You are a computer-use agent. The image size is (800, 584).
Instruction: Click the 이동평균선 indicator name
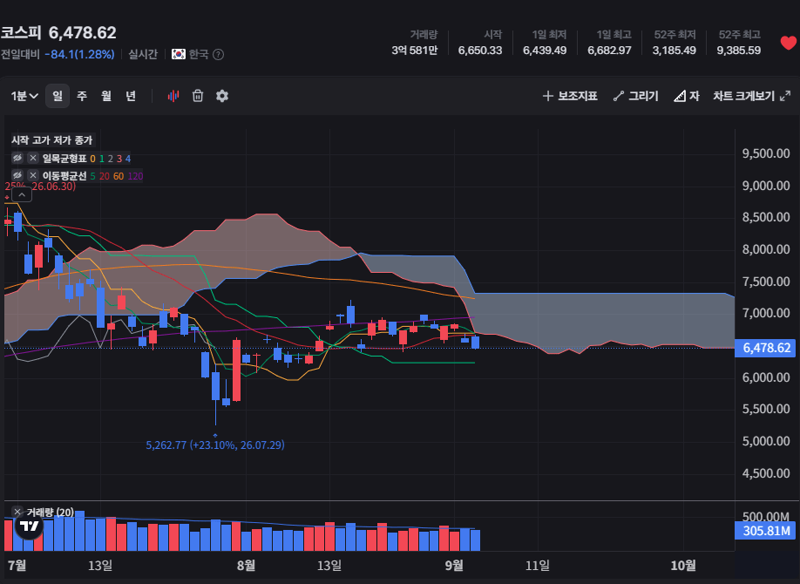(x=64, y=176)
